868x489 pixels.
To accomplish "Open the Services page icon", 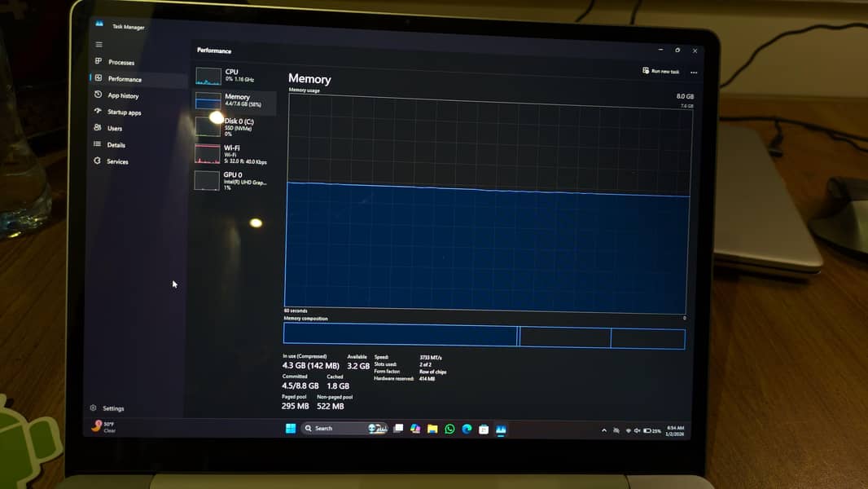I will 98,161.
